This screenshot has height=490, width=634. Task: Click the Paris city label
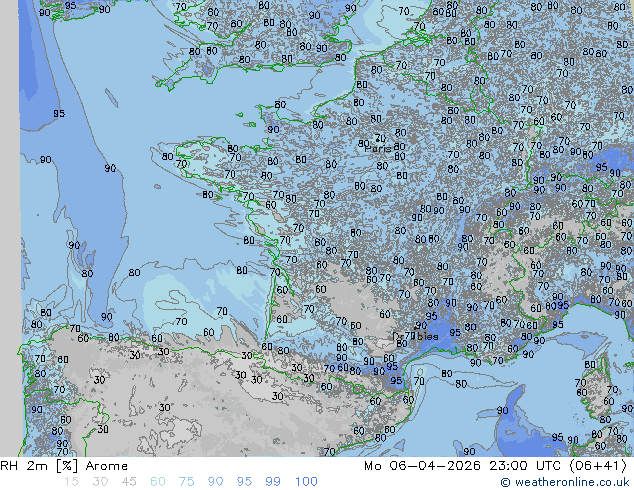pos(381,148)
